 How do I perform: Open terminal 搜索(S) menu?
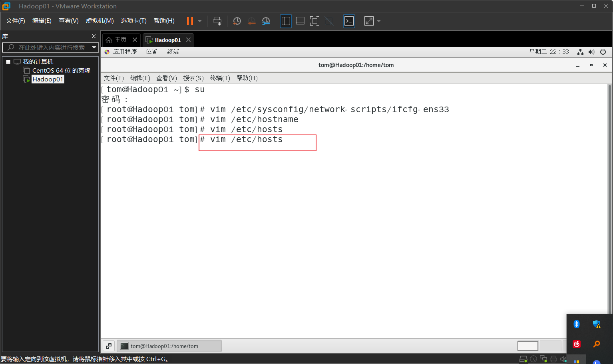pos(193,78)
